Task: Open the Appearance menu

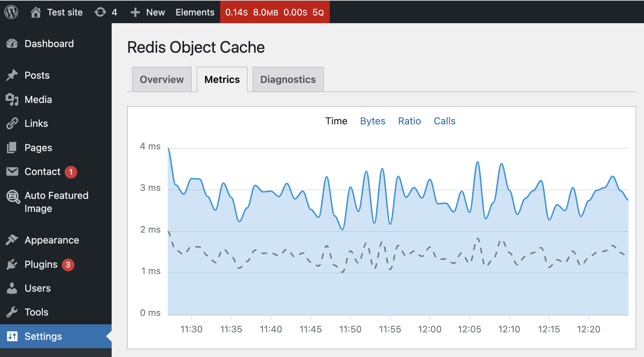Action: (x=52, y=240)
